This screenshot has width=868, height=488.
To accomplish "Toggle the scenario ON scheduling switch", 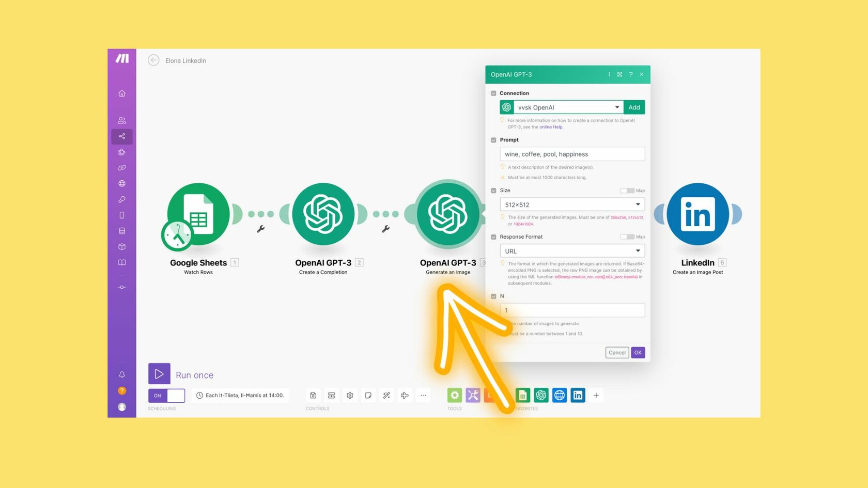I will [166, 396].
